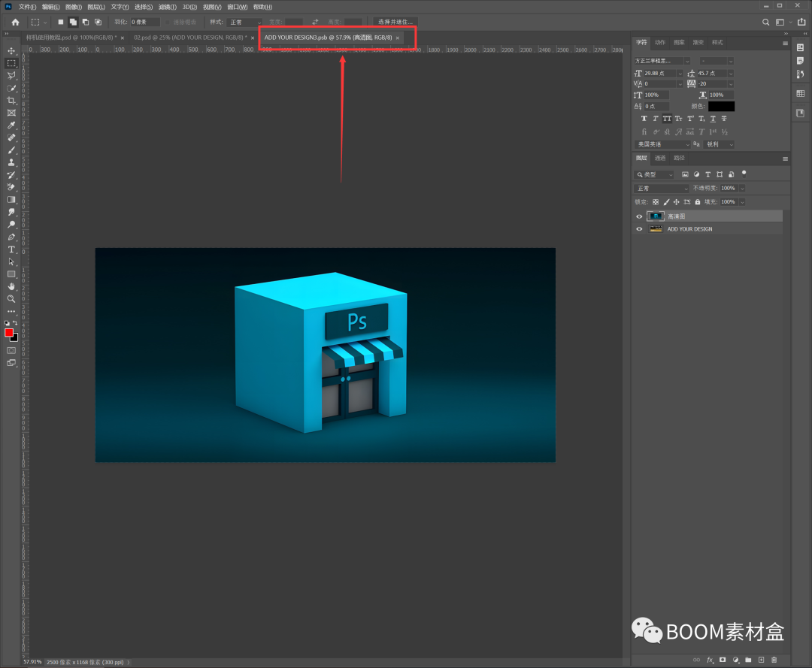Screen dimensions: 812x668
Task: Open the layer blend mode 正常 dropdown
Action: 661,189
